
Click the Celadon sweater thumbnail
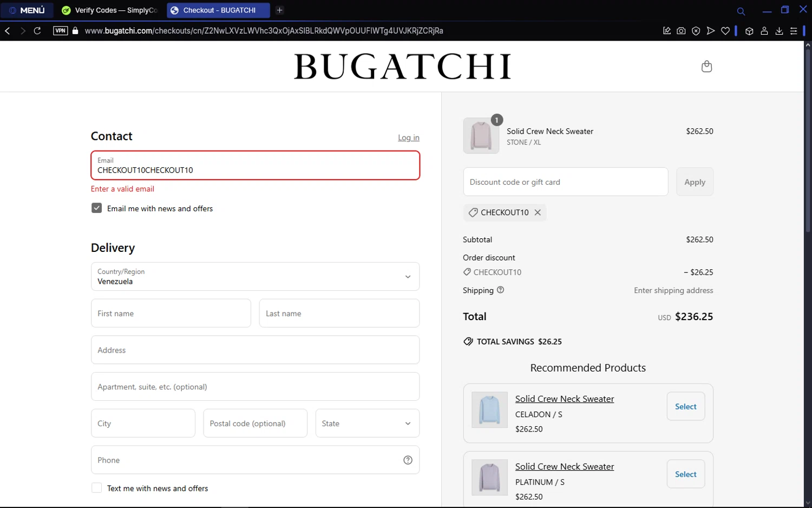pyautogui.click(x=489, y=410)
